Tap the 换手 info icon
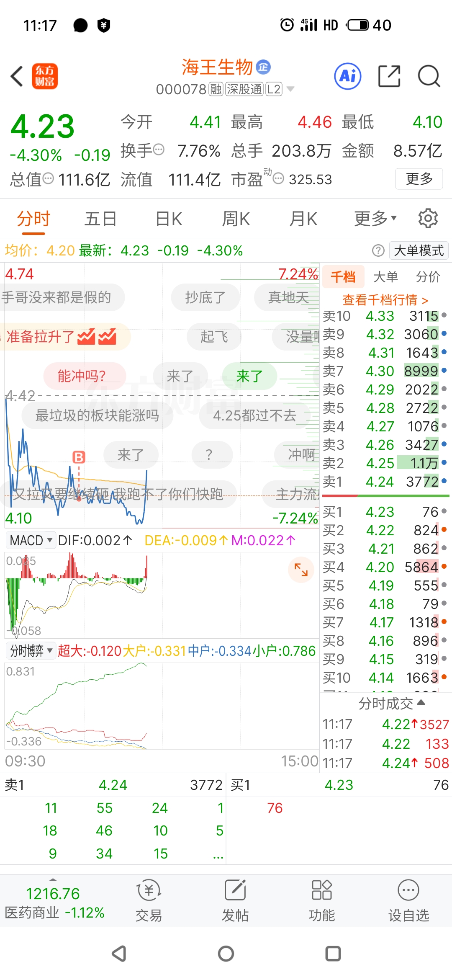The height and width of the screenshot is (980, 452). coord(159,149)
